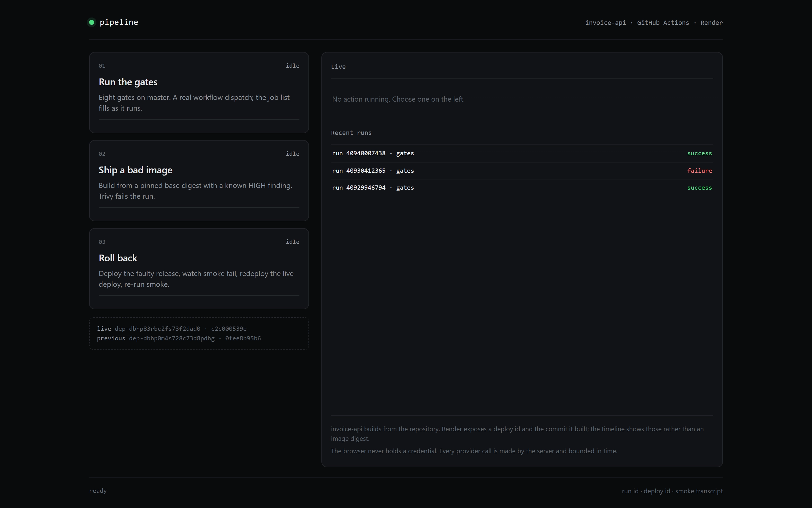Click the run id · deploy id · smoke transcript footer text
Viewport: 812px width, 508px height.
pyautogui.click(x=672, y=491)
